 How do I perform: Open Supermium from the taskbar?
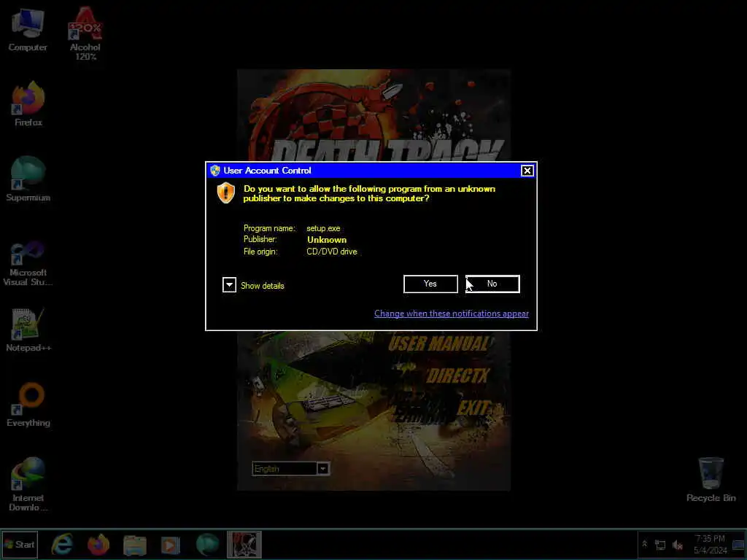207,544
